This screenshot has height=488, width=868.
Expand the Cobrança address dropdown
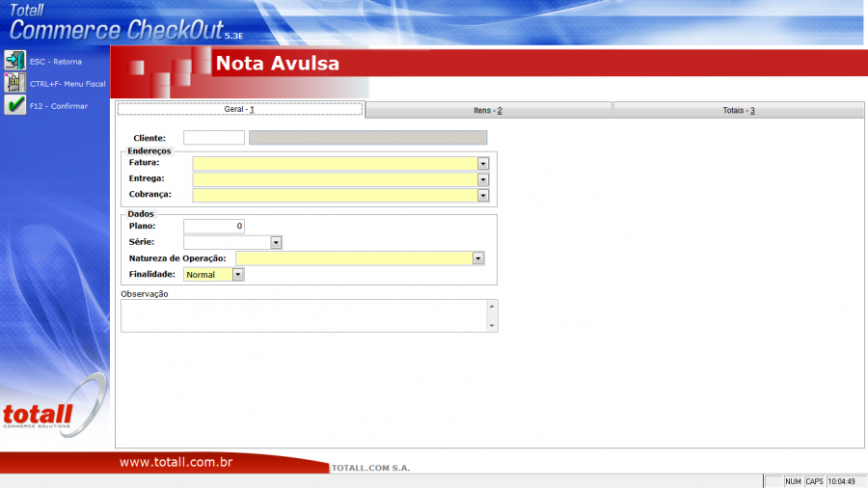point(483,195)
